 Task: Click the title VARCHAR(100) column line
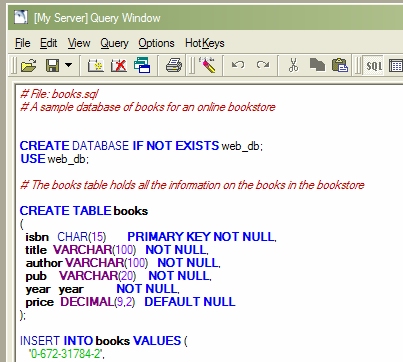117,250
